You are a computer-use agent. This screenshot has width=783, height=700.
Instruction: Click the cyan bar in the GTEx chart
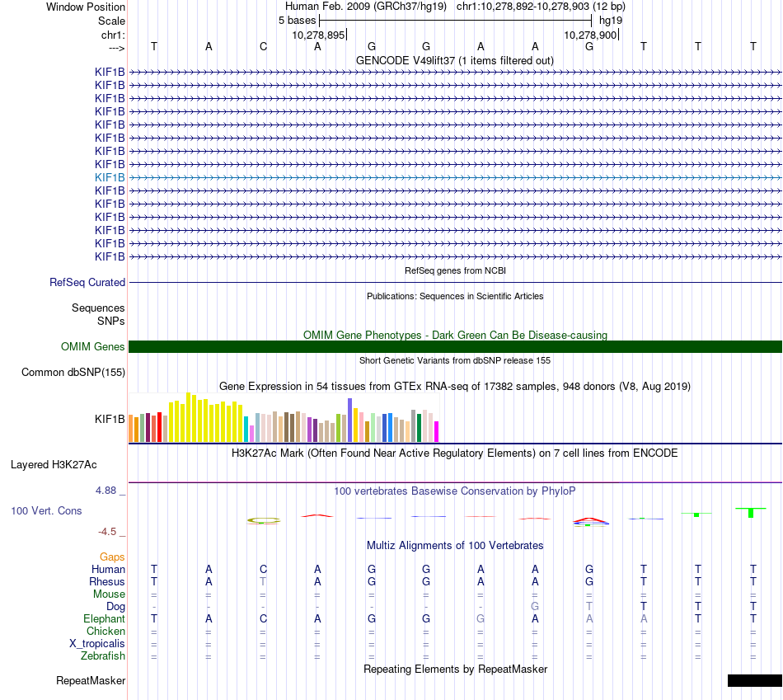[246, 430]
